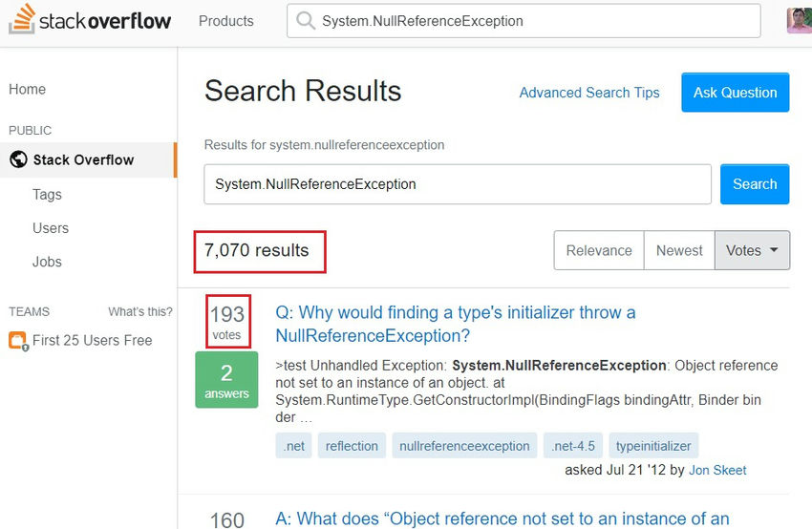Click the Teams briefcase icon
Screen dimensions: 812x529
[17, 341]
